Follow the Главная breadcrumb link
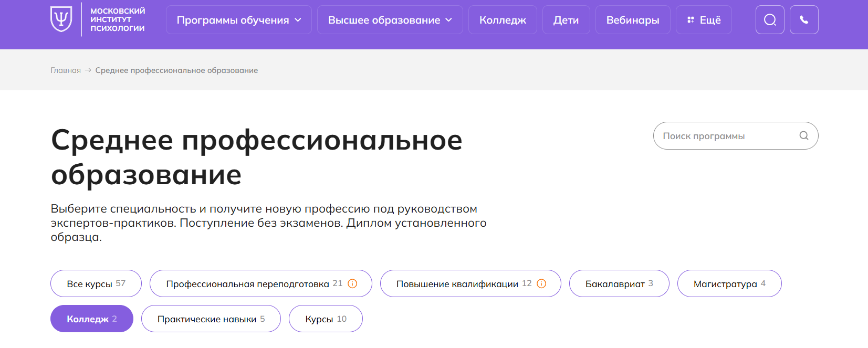This screenshot has width=868, height=348. 66,70
